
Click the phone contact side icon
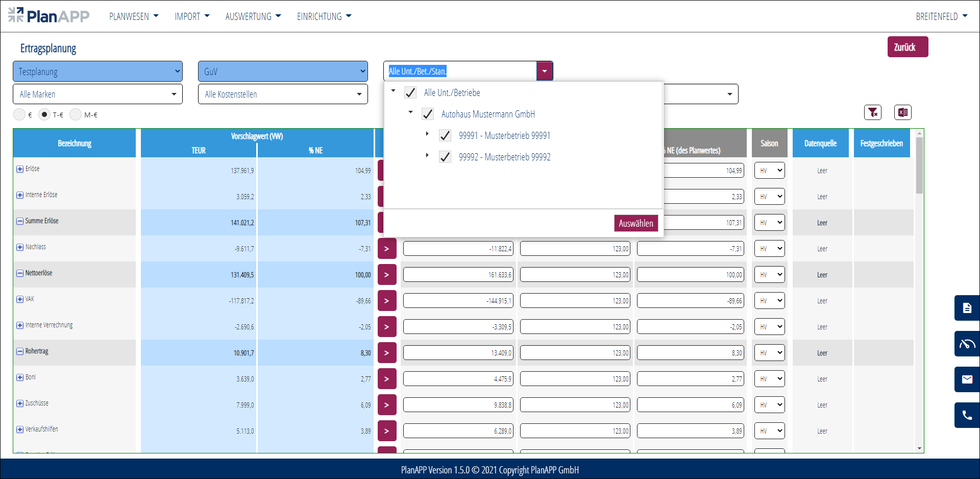point(967,415)
